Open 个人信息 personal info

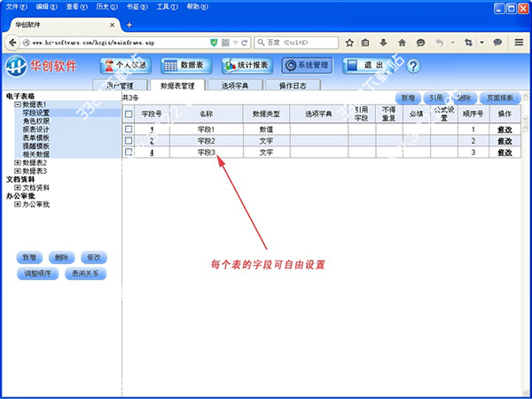126,66
